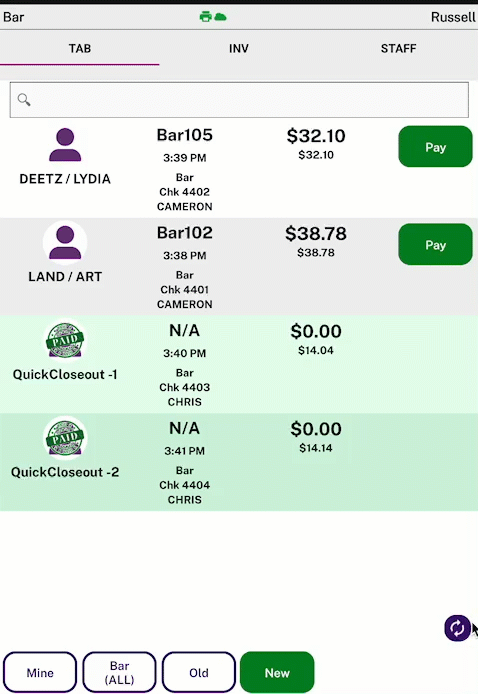Show all tabs with Bar (ALL) filter
478x694 pixels.
coord(120,672)
